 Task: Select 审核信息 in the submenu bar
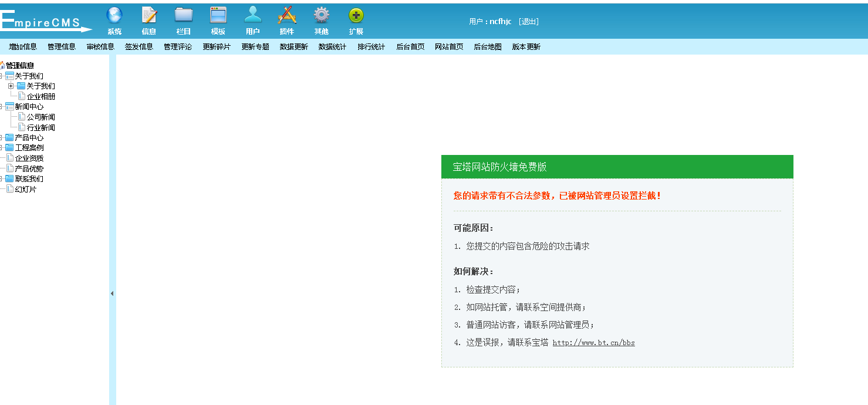[100, 47]
